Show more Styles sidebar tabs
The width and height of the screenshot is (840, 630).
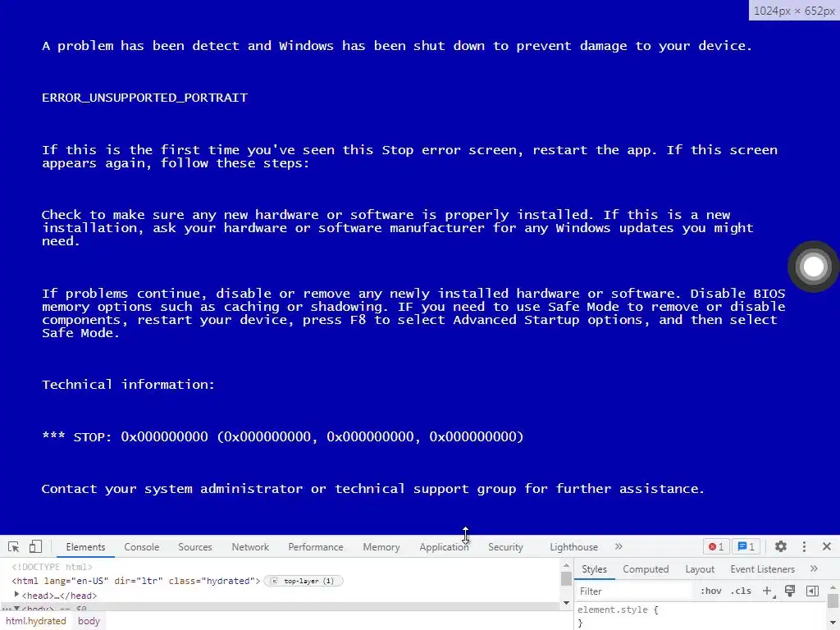[x=814, y=569]
